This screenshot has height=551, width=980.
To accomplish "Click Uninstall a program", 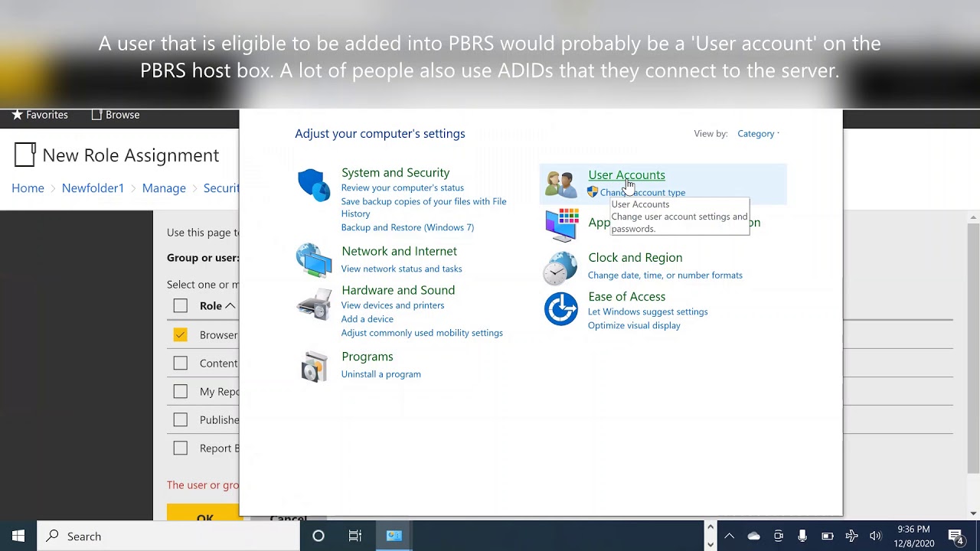I will tap(381, 374).
